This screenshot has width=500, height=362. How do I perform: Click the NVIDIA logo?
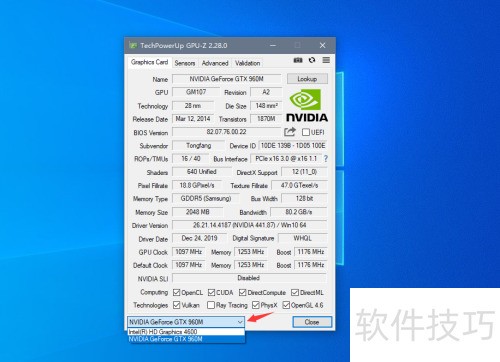click(307, 105)
